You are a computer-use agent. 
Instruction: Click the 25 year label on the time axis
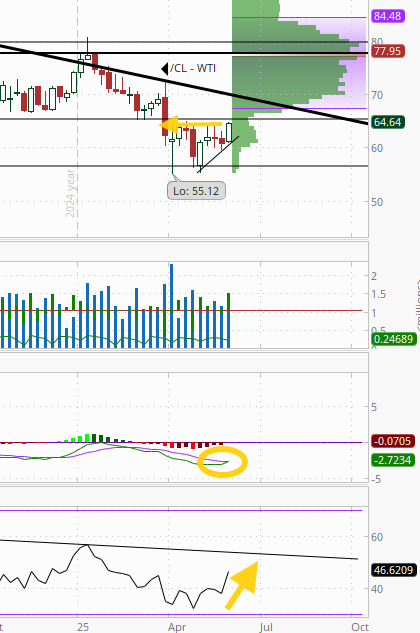(x=83, y=627)
